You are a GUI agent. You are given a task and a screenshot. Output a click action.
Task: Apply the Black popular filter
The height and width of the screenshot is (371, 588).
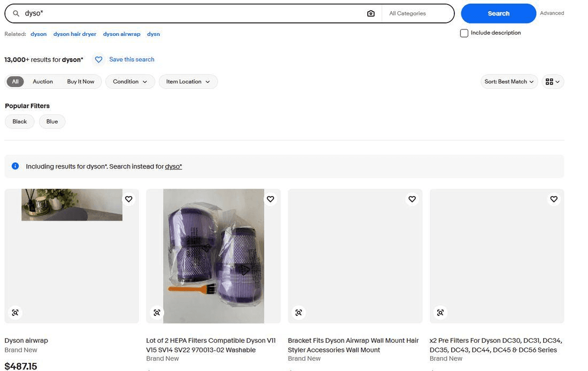pos(19,121)
